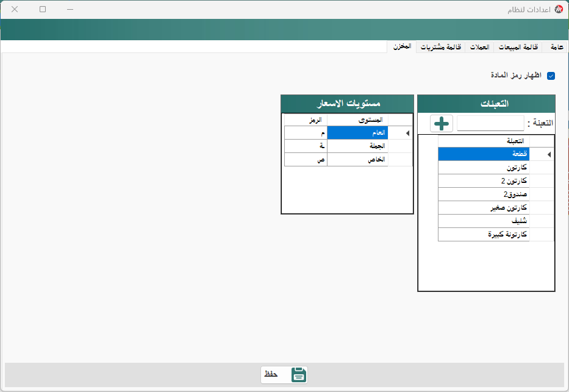Viewport: 569px width, 392px height.
Task: Click the ص symbol cell
Action: point(306,160)
